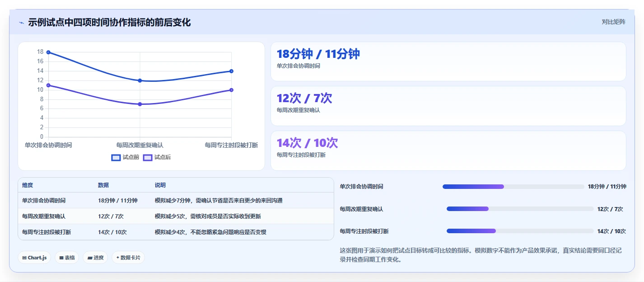
Task: Click progress label 单次排会协调时间
Action: [361, 187]
